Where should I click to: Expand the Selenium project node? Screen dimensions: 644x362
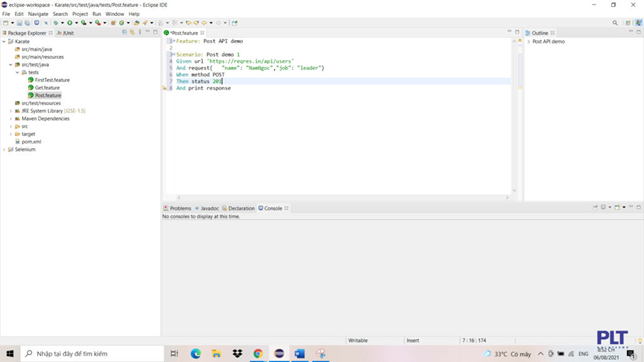(x=4, y=150)
